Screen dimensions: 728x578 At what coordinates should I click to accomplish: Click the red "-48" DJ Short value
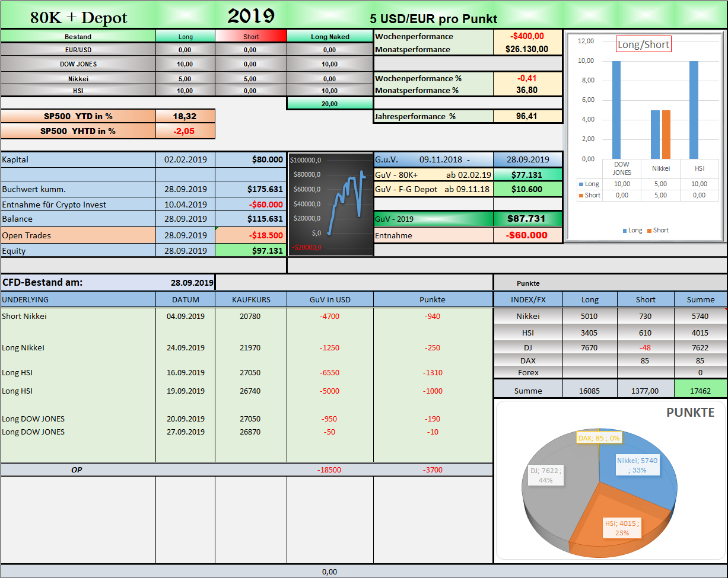point(645,347)
